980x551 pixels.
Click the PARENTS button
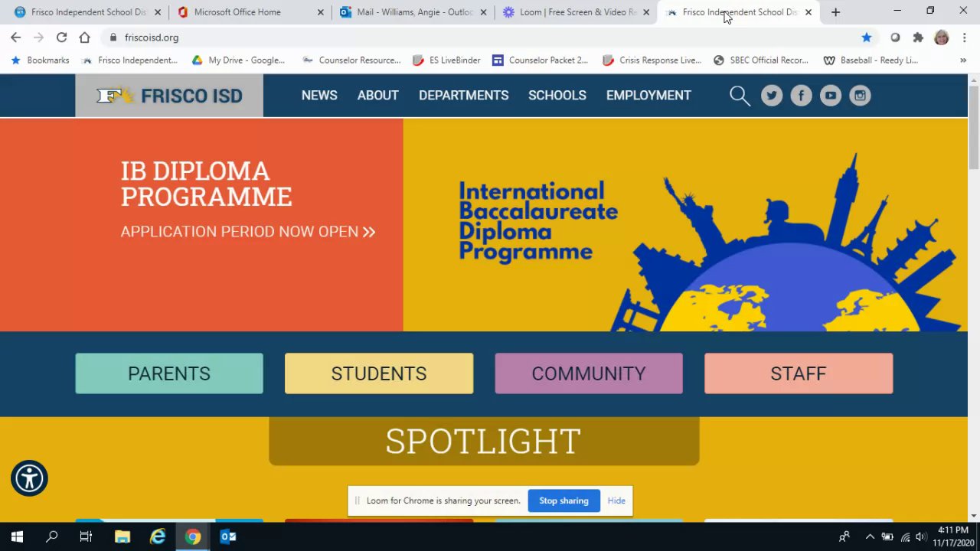tap(169, 373)
